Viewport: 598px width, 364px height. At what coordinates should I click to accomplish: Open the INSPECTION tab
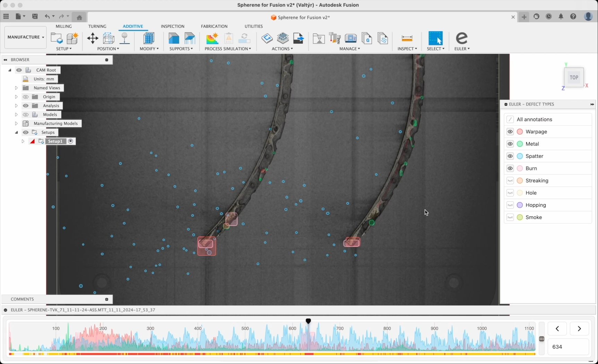coord(172,26)
